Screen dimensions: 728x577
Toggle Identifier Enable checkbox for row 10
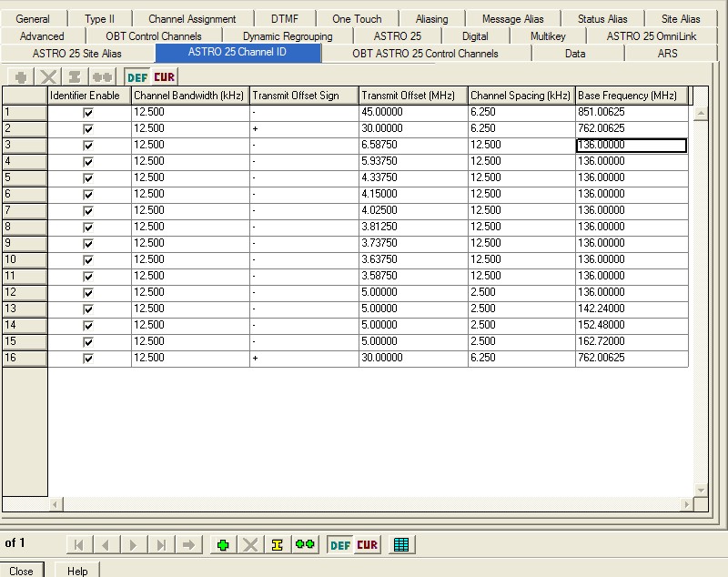coord(87,260)
